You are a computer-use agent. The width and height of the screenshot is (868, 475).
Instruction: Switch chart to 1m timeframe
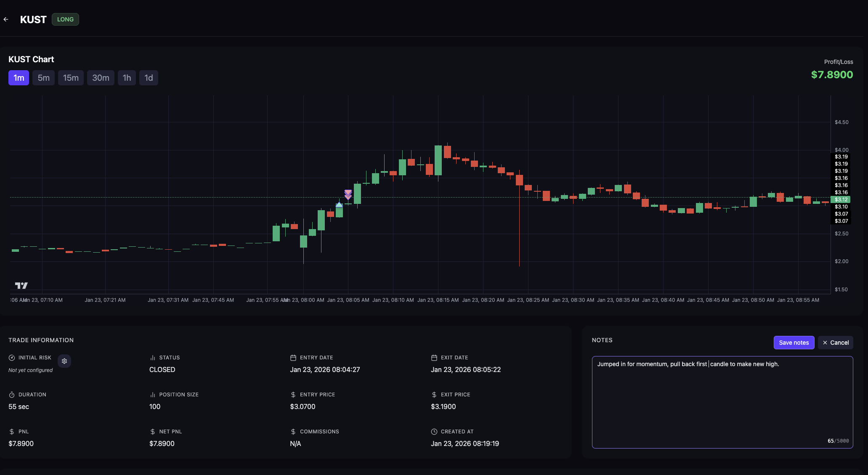tap(19, 78)
